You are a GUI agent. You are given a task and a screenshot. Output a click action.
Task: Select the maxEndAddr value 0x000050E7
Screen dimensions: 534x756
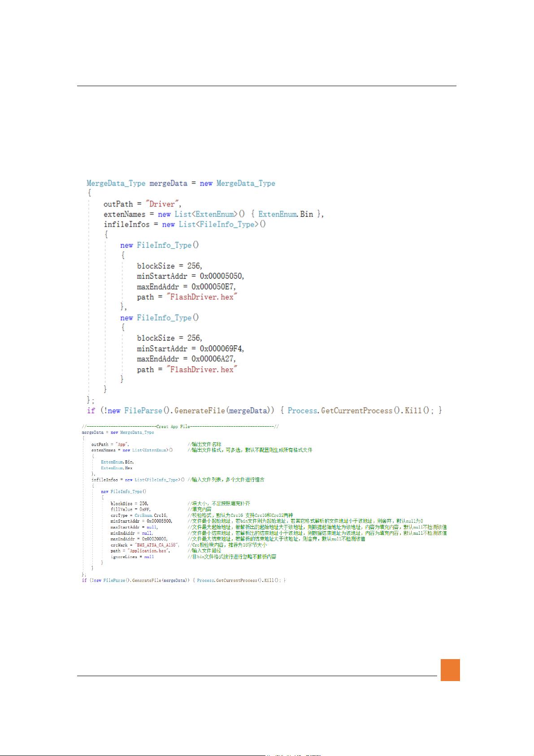[213, 286]
